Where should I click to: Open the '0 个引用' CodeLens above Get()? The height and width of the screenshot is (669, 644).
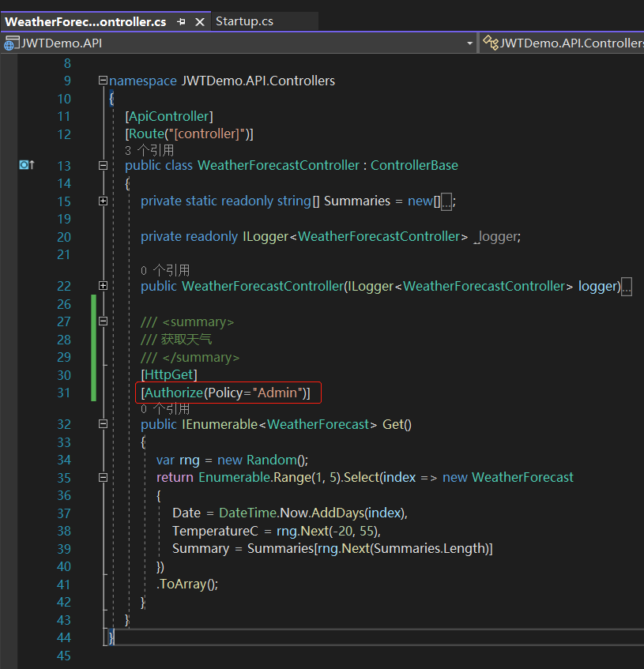[164, 409]
